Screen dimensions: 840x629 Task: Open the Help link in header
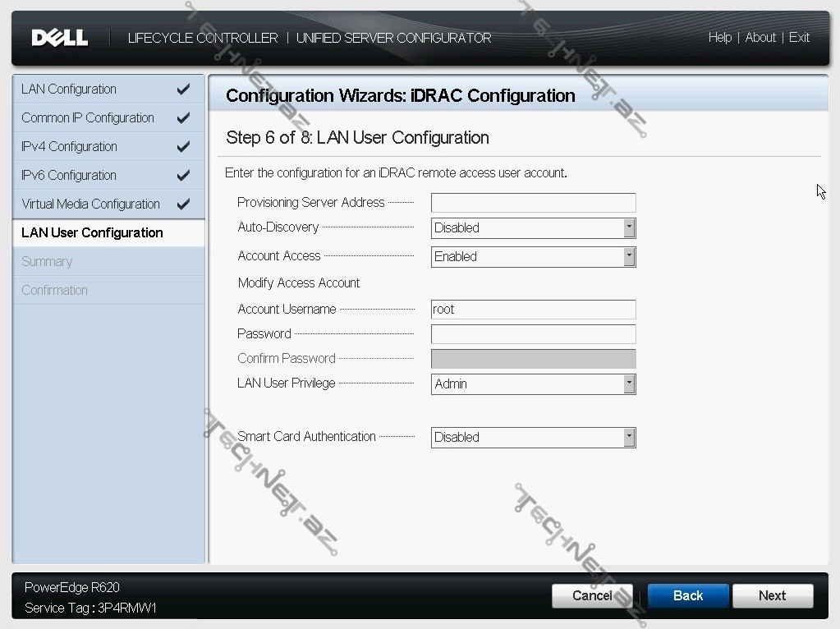tap(719, 38)
